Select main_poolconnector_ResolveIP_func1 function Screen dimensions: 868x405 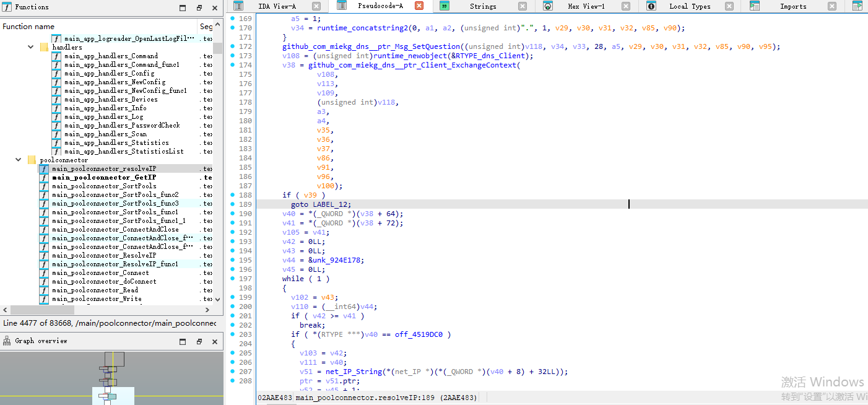pyautogui.click(x=115, y=264)
